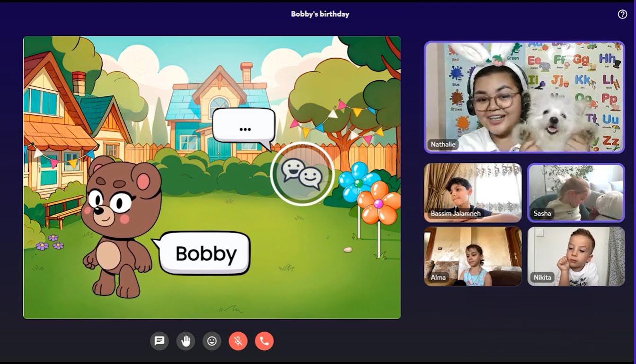Viewport: 636px width, 364px height.
Task: Click the conversation chat bubbles circle
Action: click(x=302, y=174)
